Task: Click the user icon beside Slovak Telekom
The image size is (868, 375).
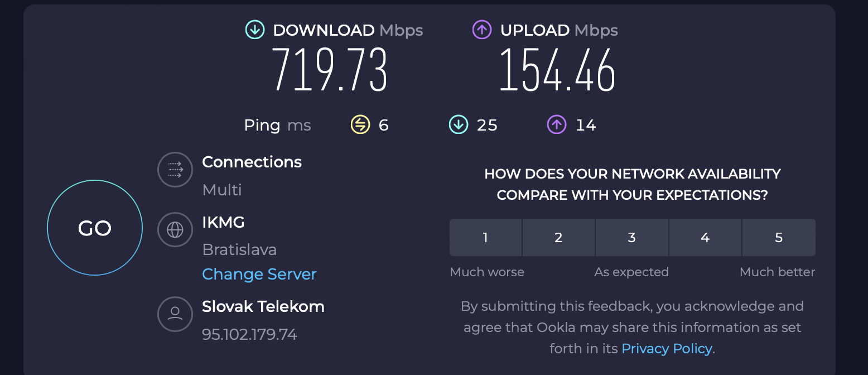Action: tap(175, 314)
